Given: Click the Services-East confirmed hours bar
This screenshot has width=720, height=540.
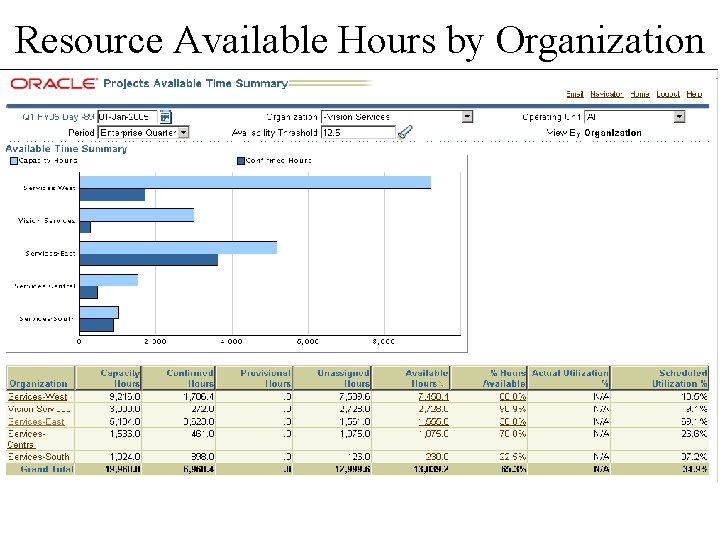Looking at the screenshot, I should coord(149,259).
